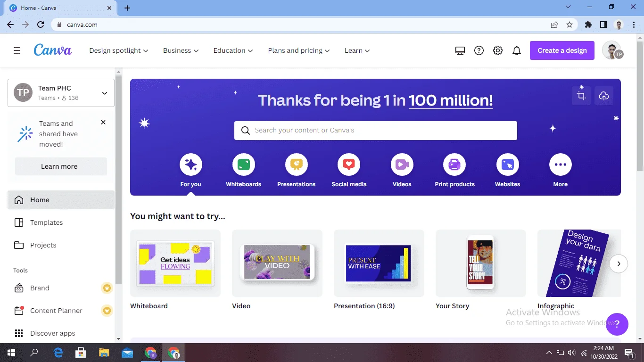The image size is (644, 362).
Task: Open the Presentation (16:9) thumbnail
Action: [379, 263]
